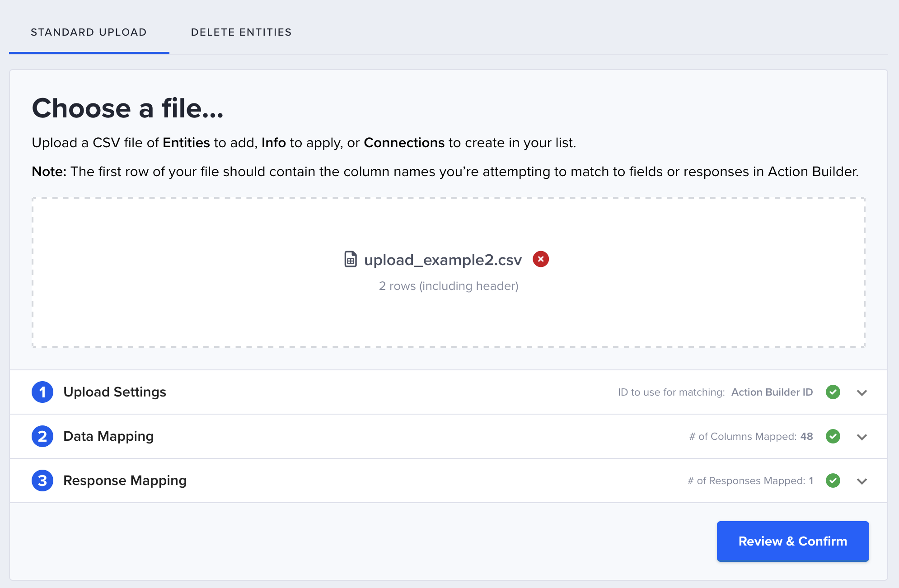899x588 pixels.
Task: Click the Action Builder ID matching value
Action: [772, 392]
